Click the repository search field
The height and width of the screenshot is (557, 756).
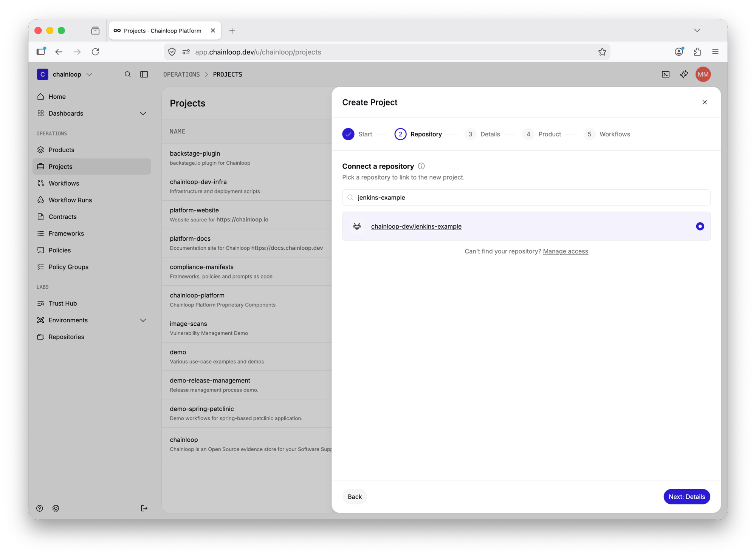[526, 198]
